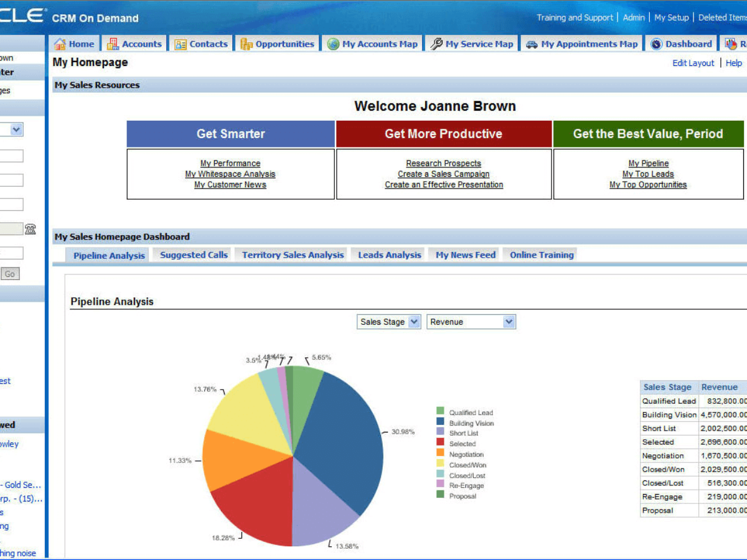This screenshot has width=747, height=560.
Task: Click the My Top Leads link
Action: tap(648, 174)
